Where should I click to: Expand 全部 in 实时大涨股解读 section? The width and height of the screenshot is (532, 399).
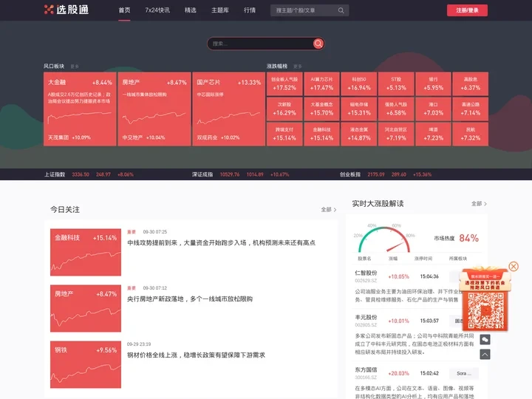point(479,204)
